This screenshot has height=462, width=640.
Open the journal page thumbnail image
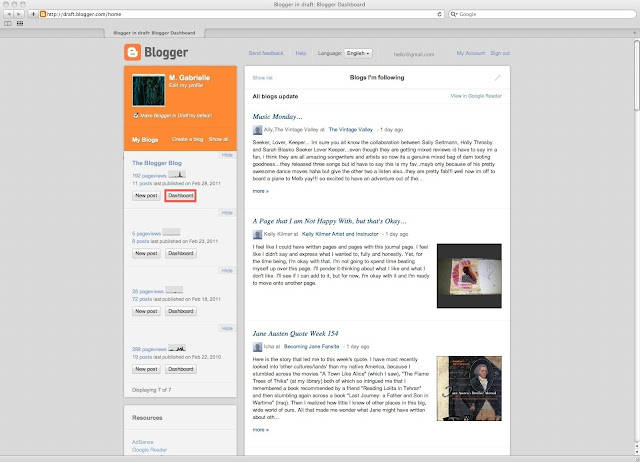click(469, 276)
